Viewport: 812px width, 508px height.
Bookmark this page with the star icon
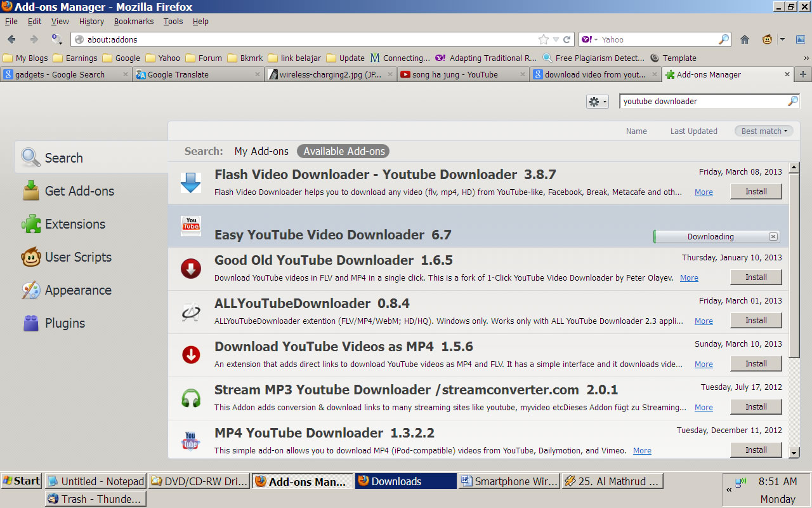544,39
